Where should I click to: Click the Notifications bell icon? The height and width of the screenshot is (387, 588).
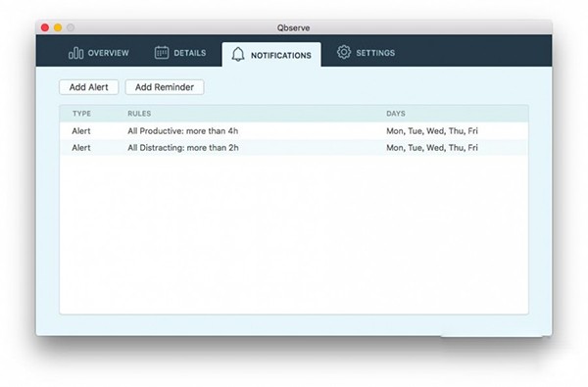[238, 55]
